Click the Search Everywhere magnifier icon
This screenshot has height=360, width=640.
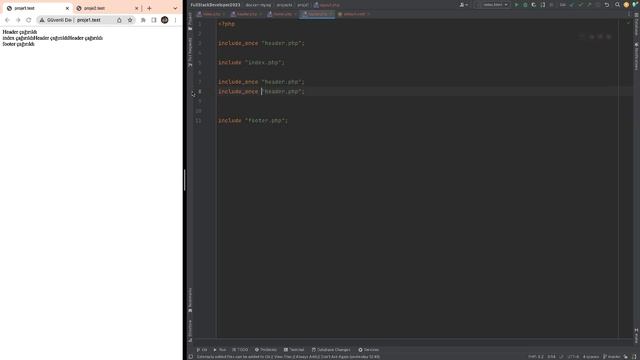click(617, 5)
